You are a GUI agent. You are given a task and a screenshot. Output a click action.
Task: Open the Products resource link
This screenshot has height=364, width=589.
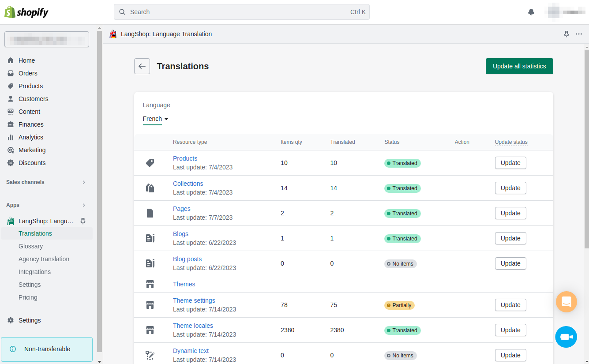pos(185,158)
